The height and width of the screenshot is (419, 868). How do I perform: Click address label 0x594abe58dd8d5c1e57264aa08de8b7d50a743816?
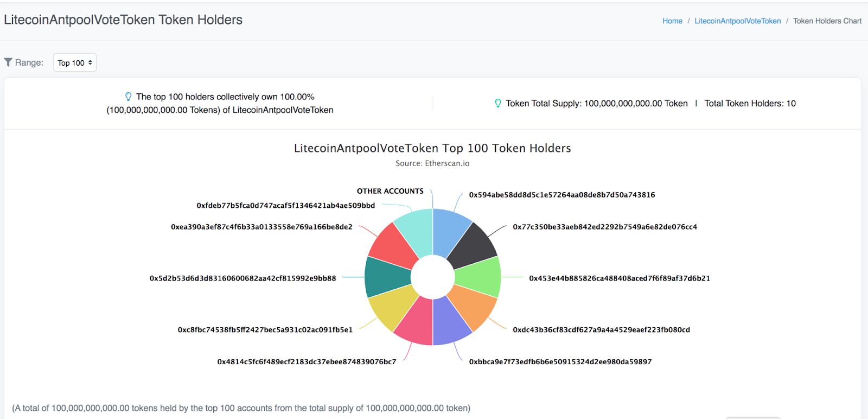pyautogui.click(x=562, y=195)
